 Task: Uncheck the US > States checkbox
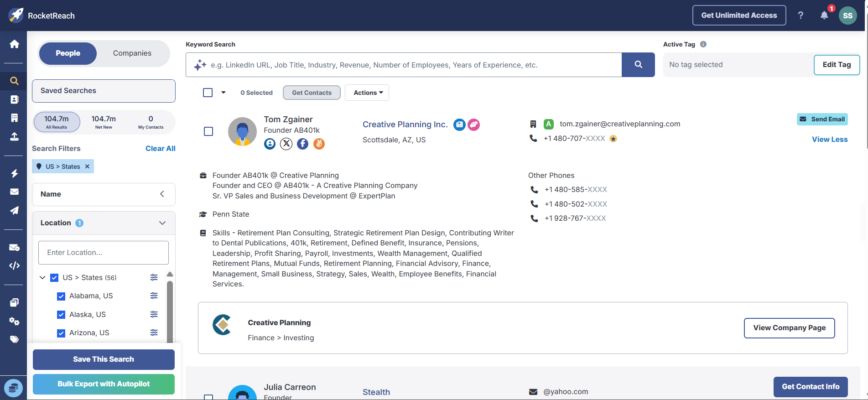point(54,278)
